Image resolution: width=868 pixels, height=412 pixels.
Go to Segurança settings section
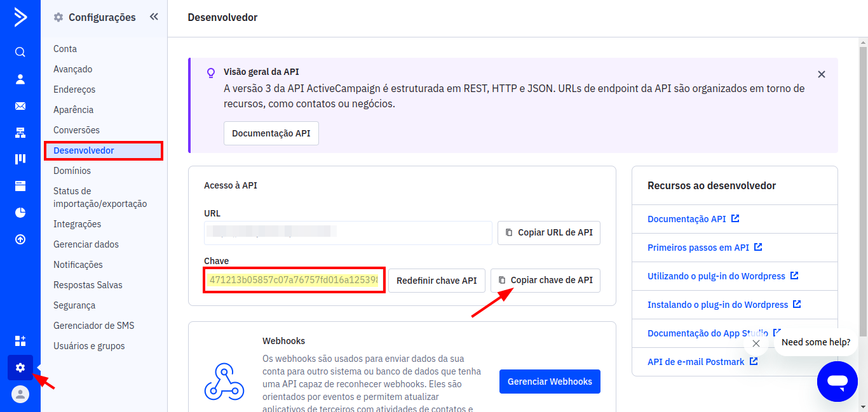[74, 305]
